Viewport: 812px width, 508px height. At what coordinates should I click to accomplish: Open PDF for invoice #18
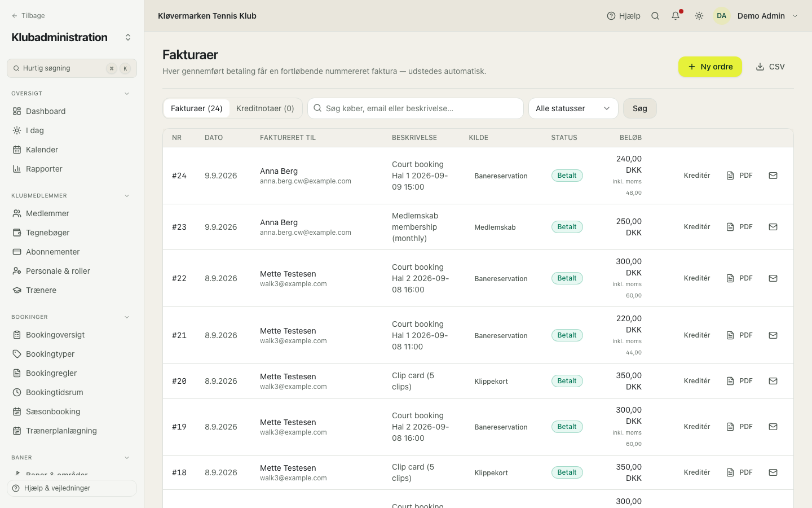[739, 472]
